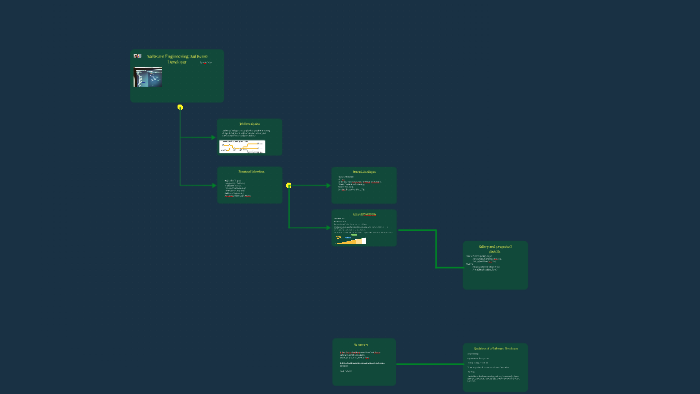Open the Software Engineering title slide
700x394 pixels.
[x=177, y=76]
